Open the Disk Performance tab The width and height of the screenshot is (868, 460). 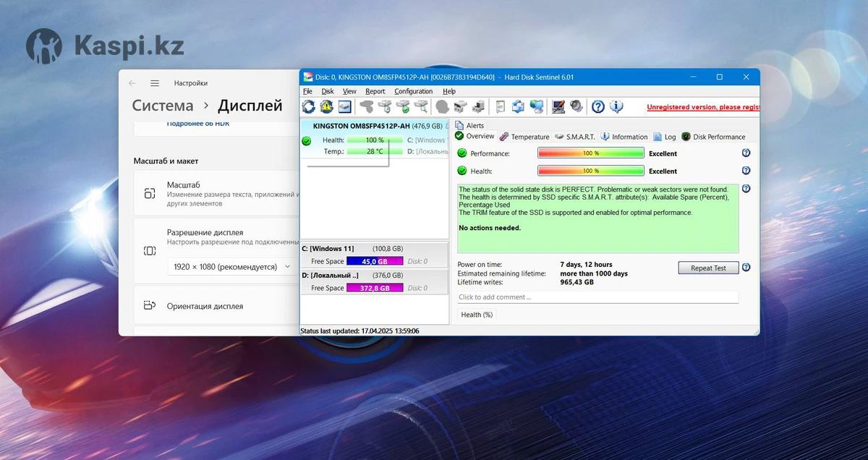click(x=713, y=137)
